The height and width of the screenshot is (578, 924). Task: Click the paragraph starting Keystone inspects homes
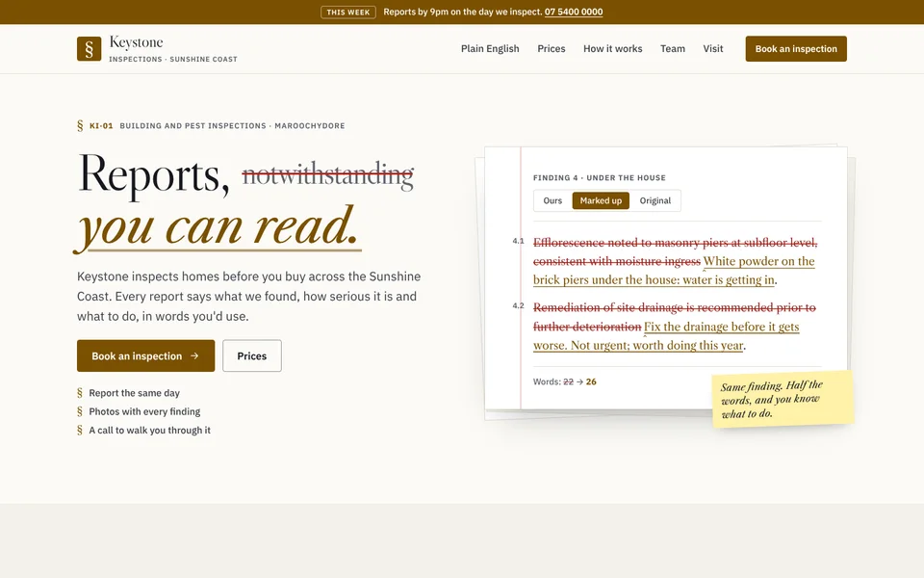(x=248, y=296)
